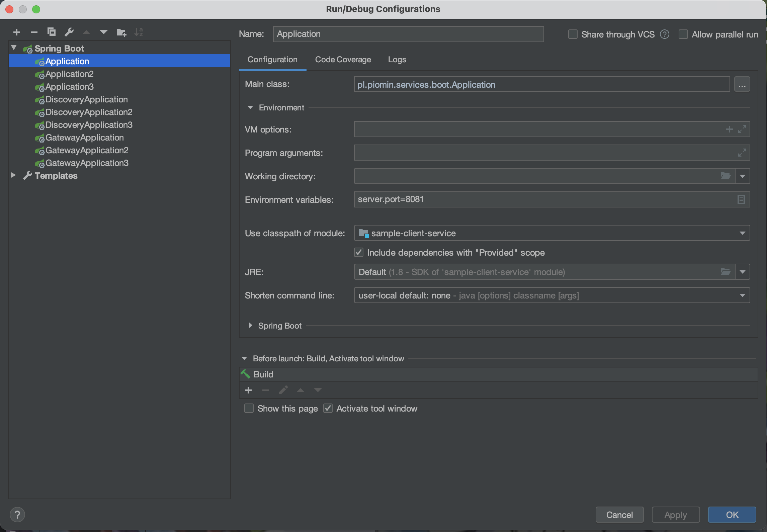The image size is (767, 532).
Task: Open environment variables editor icon
Action: 741,199
